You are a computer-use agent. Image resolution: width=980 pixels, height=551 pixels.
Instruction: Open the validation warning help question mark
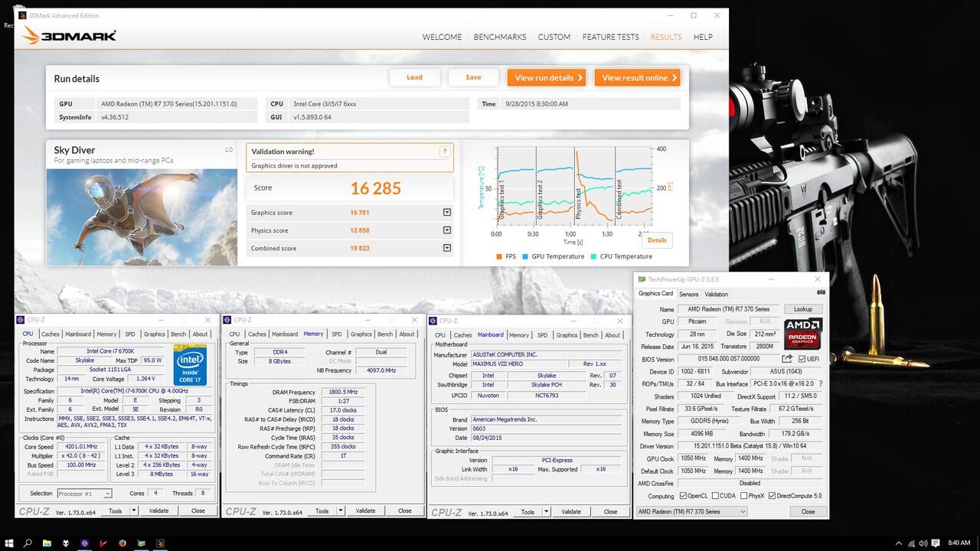click(x=444, y=152)
